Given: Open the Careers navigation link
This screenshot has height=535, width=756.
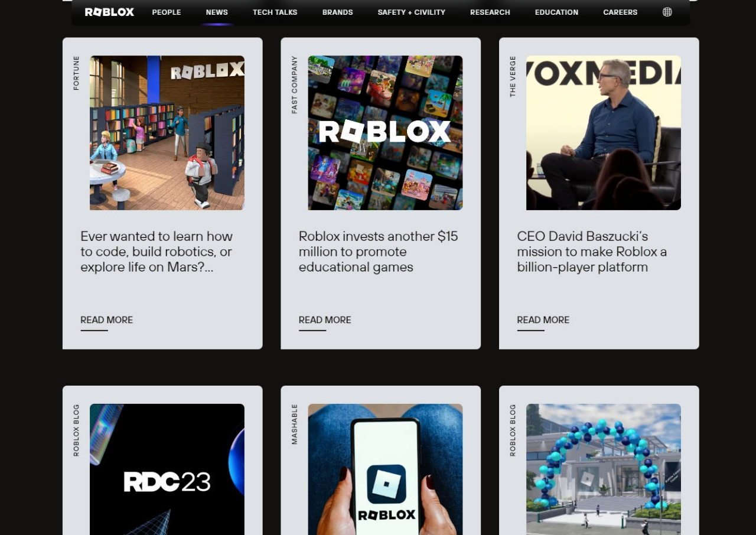Looking at the screenshot, I should pos(620,12).
